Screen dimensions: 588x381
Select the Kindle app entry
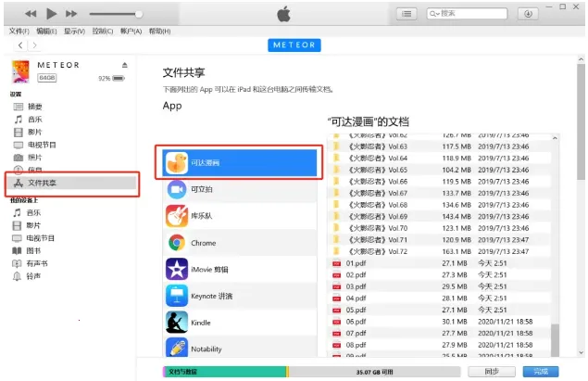click(201, 323)
